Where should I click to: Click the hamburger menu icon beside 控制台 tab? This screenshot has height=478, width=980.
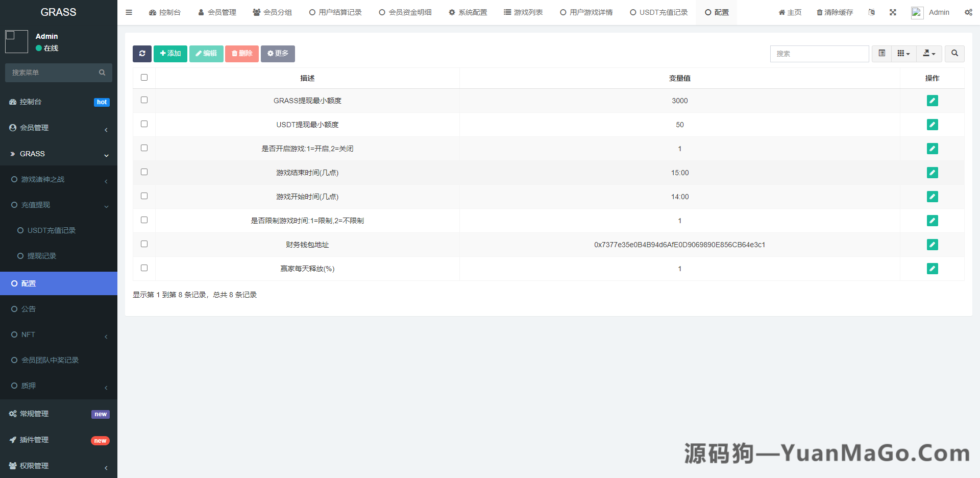129,12
